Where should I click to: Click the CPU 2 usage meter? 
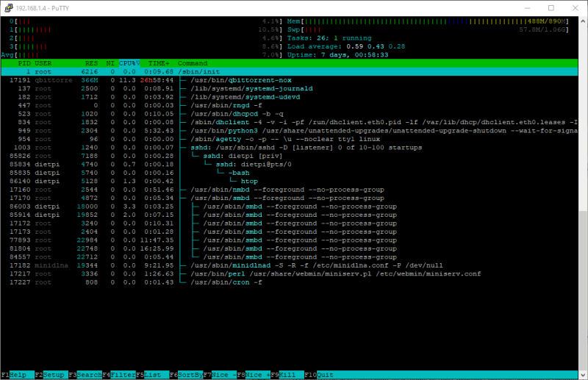click(x=146, y=38)
